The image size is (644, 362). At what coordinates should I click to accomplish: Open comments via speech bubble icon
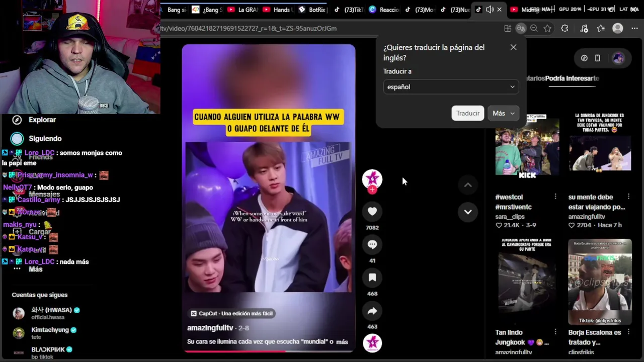pyautogui.click(x=372, y=244)
